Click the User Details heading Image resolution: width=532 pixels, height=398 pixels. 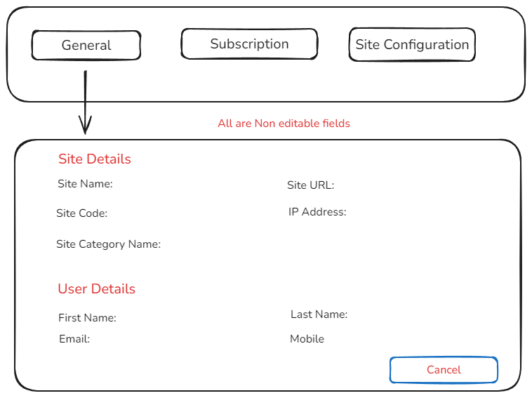pyautogui.click(x=96, y=289)
